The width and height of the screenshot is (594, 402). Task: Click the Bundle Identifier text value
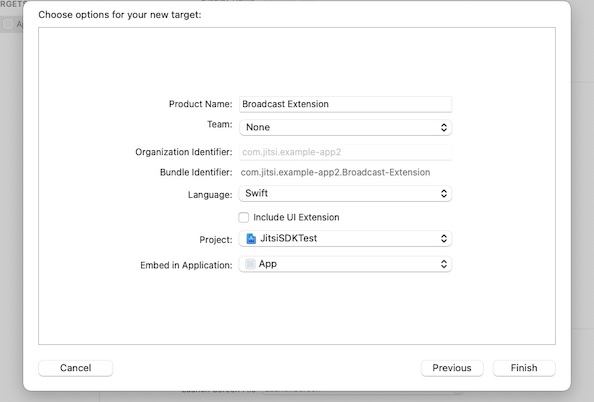(335, 172)
